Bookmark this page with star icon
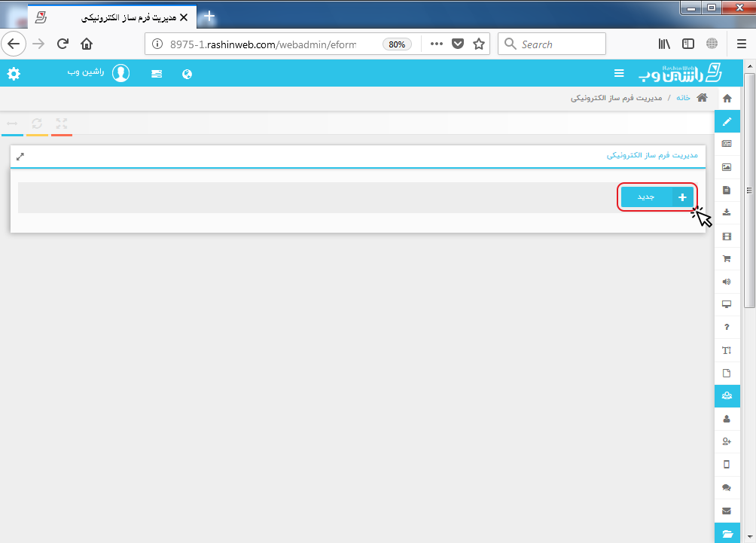756x543 pixels. click(x=479, y=44)
